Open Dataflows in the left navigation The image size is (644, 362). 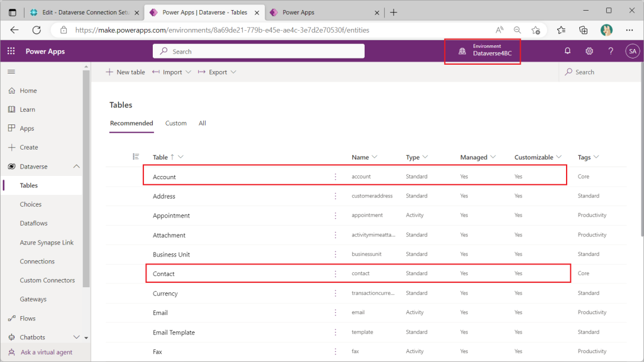(34, 223)
